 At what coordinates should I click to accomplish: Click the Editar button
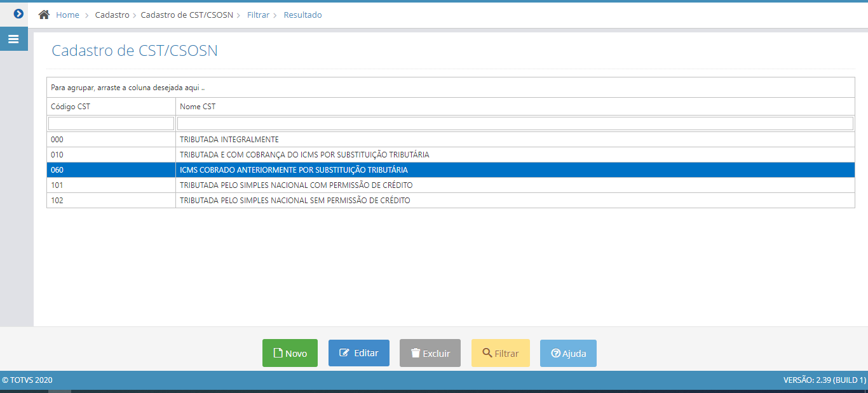(359, 353)
